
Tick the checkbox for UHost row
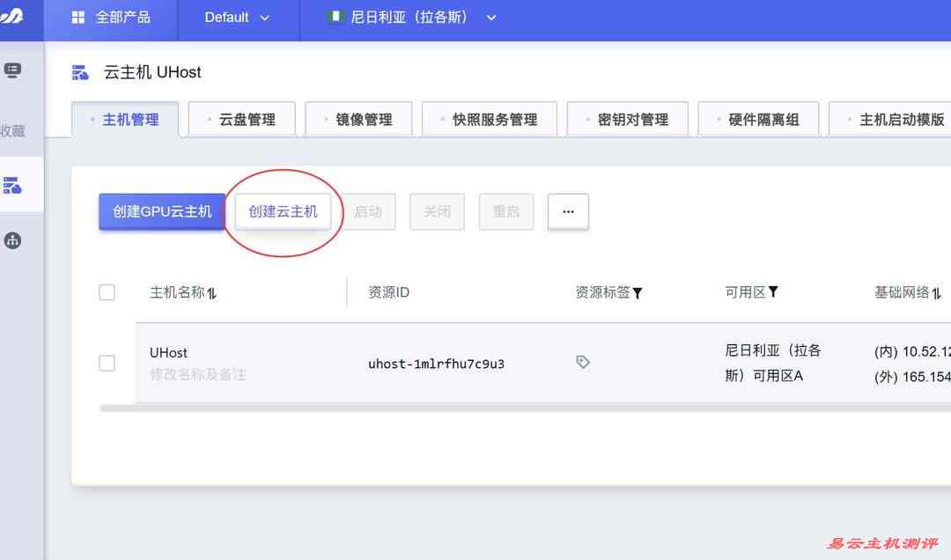[107, 363]
